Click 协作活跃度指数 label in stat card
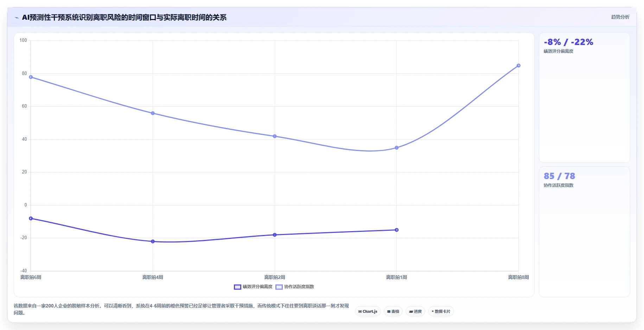Viewport: 644px width, 330px height. (559, 185)
